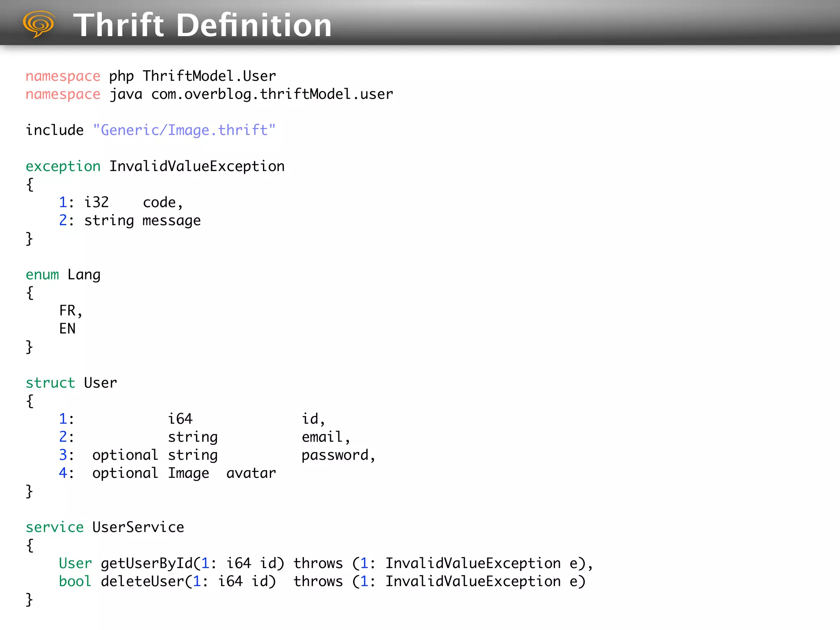840x630 pixels.
Task: Click the "i64" type in User struct
Action: click(x=180, y=419)
